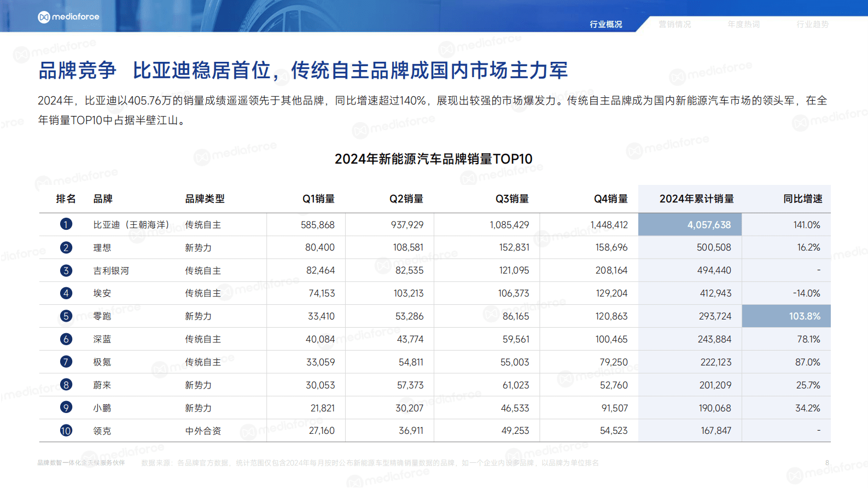
Task: Click the Q1销量 column header
Action: click(x=318, y=199)
